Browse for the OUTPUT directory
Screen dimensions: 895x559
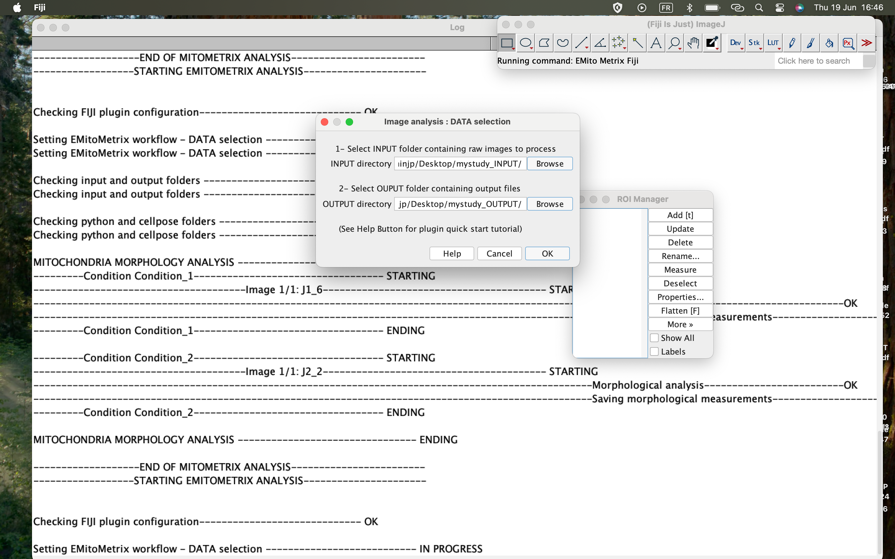pos(550,204)
